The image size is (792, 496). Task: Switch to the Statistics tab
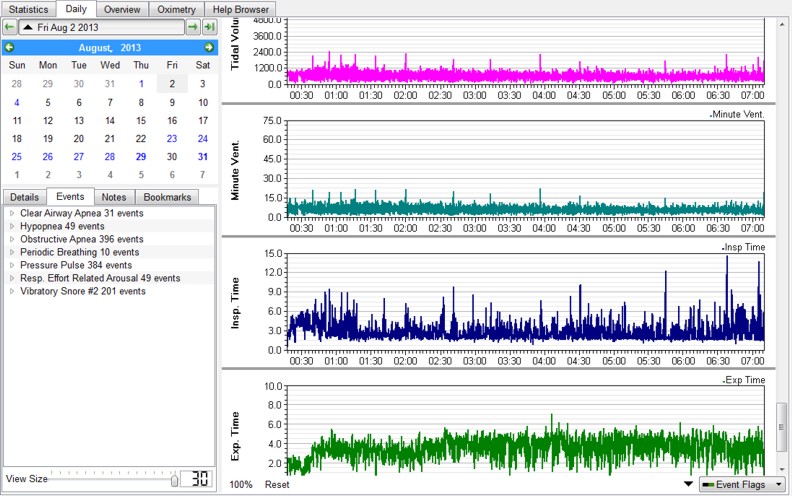click(28, 9)
